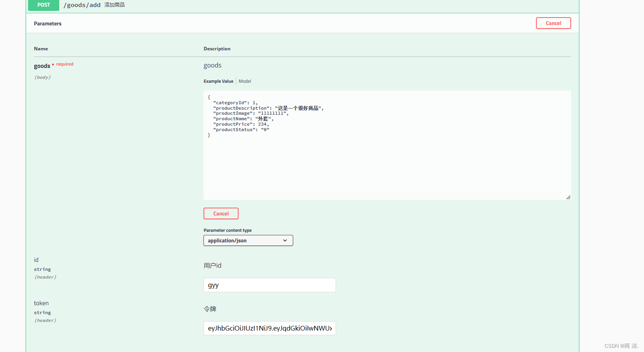
Task: Click the green POST method badge
Action: [x=44, y=5]
